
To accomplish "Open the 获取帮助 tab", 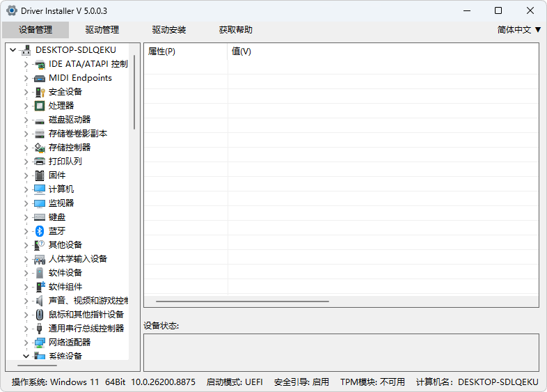I will click(235, 30).
